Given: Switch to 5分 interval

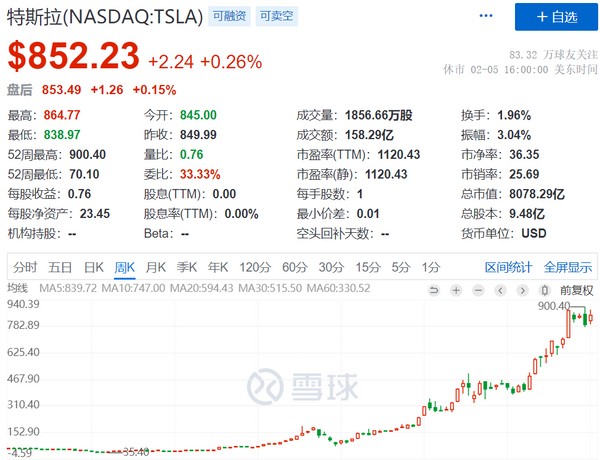Looking at the screenshot, I should coord(401,267).
